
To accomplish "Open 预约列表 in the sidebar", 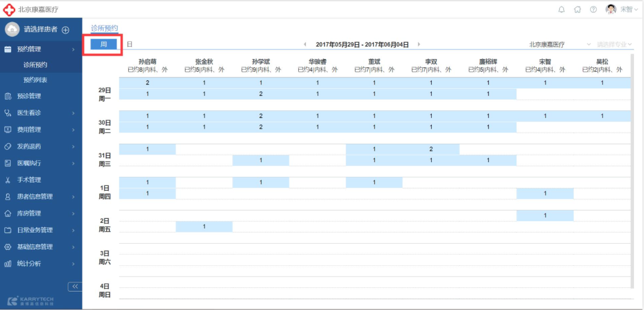I will (35, 80).
